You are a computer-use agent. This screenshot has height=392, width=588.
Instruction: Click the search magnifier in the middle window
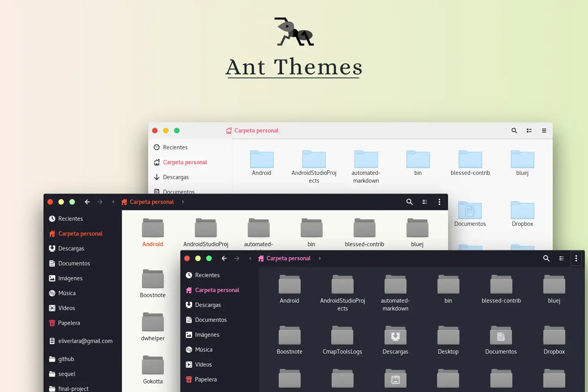(409, 202)
